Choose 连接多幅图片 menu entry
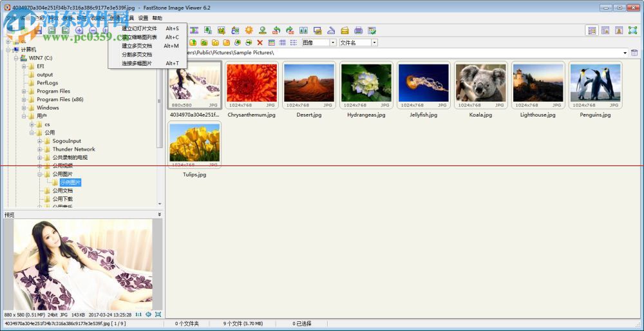The height and width of the screenshot is (331, 644). tap(147, 63)
